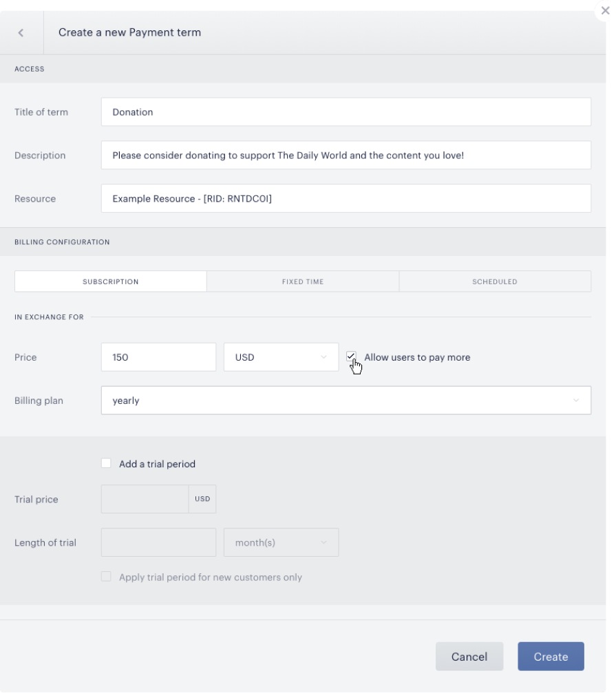
Task: Click the BILLING CONFIGURATION section header
Action: coord(62,242)
